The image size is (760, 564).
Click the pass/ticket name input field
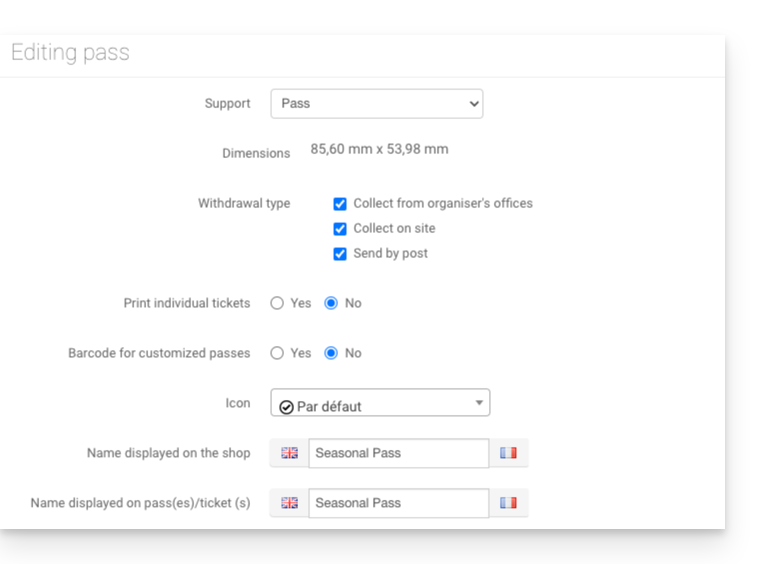point(398,503)
